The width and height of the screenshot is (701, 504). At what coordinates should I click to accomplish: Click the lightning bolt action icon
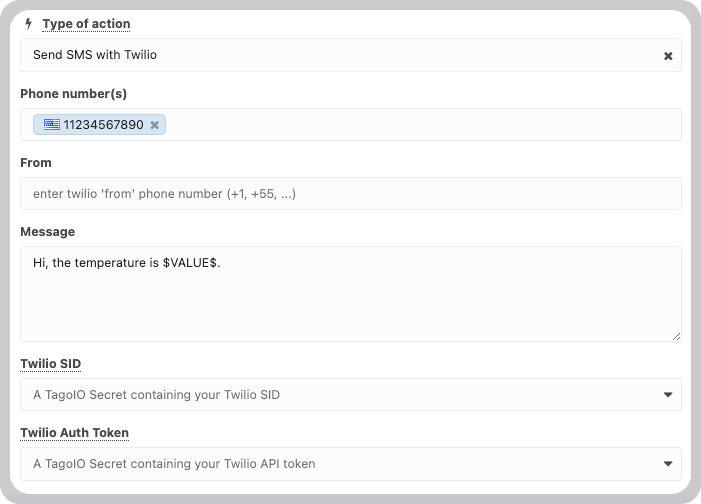pos(29,24)
